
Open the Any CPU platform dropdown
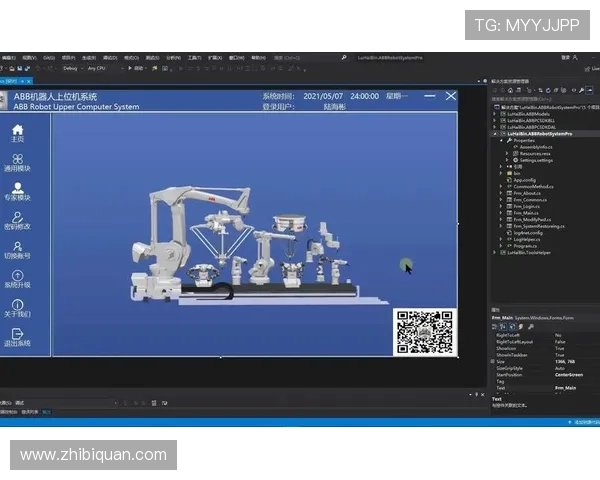click(106, 68)
